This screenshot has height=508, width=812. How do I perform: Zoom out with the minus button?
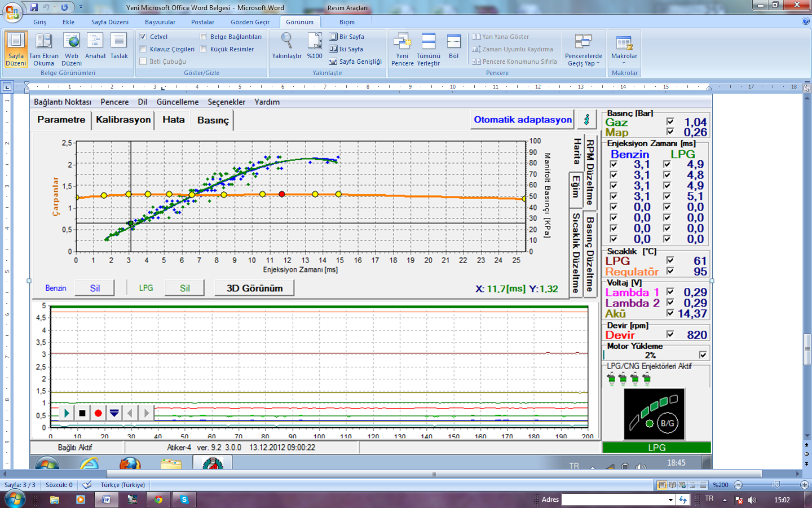[x=739, y=485]
